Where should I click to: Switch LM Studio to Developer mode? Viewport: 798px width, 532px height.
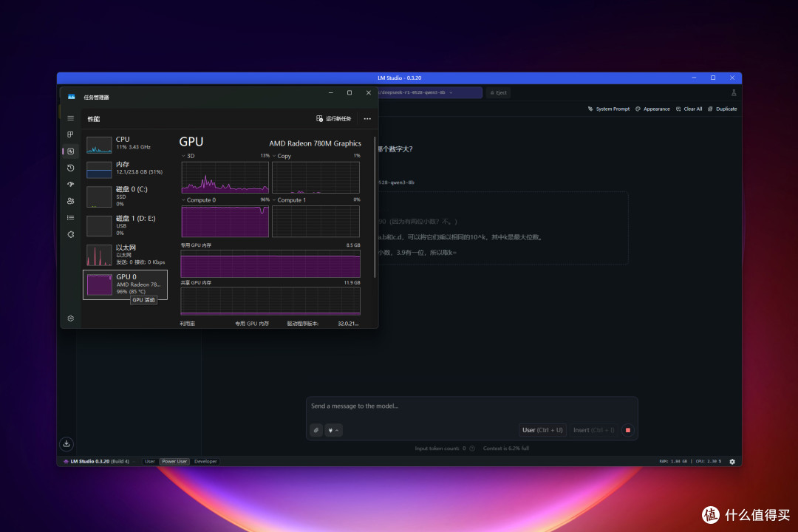205,461
